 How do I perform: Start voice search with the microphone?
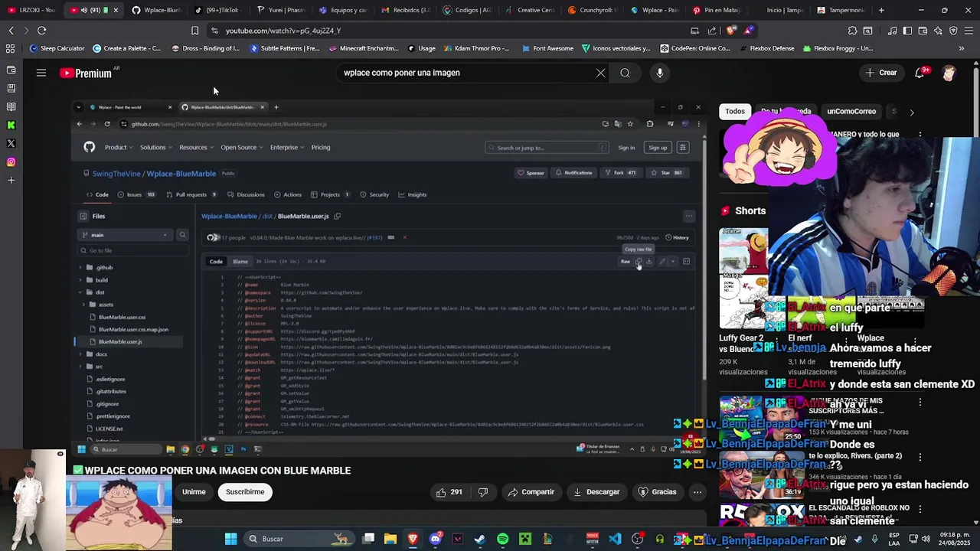[x=659, y=73]
